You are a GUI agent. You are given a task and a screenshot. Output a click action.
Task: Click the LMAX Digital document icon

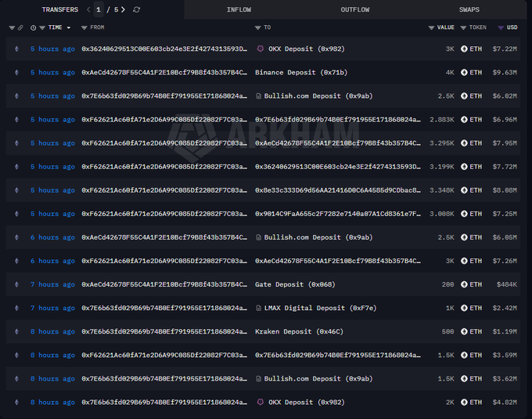point(258,308)
